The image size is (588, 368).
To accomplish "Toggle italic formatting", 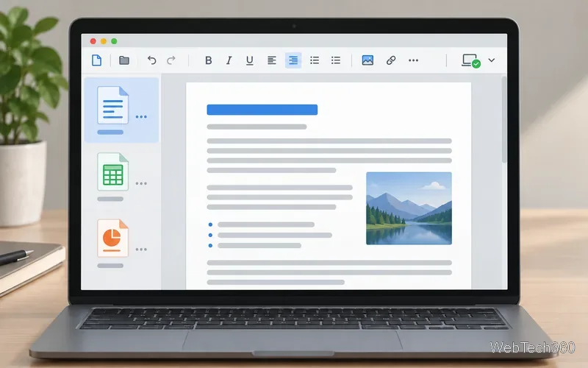I will [229, 60].
